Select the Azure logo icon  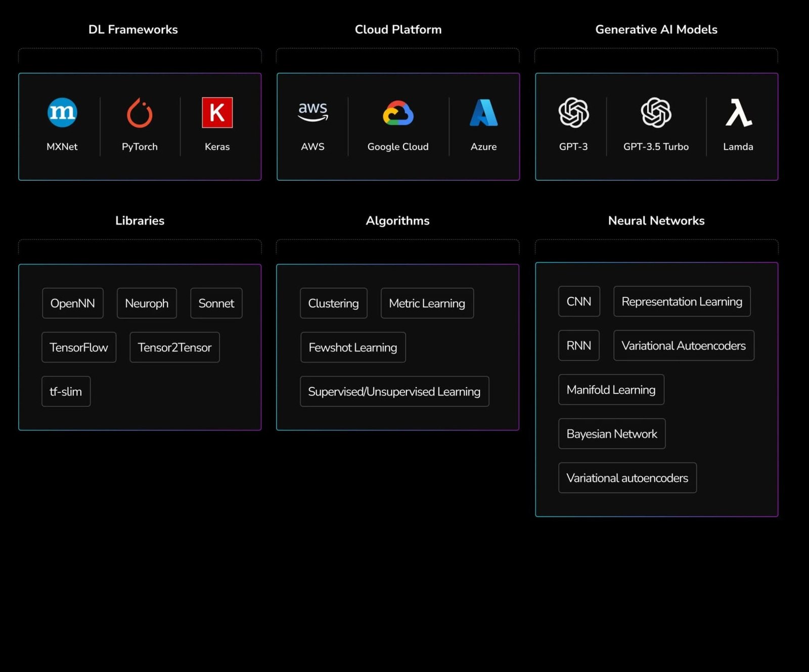pos(484,112)
